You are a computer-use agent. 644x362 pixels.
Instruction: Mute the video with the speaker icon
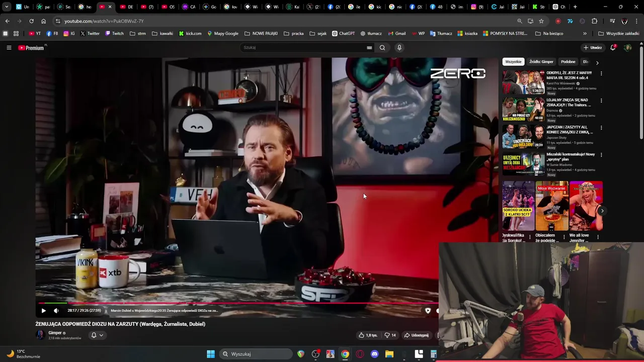56,311
